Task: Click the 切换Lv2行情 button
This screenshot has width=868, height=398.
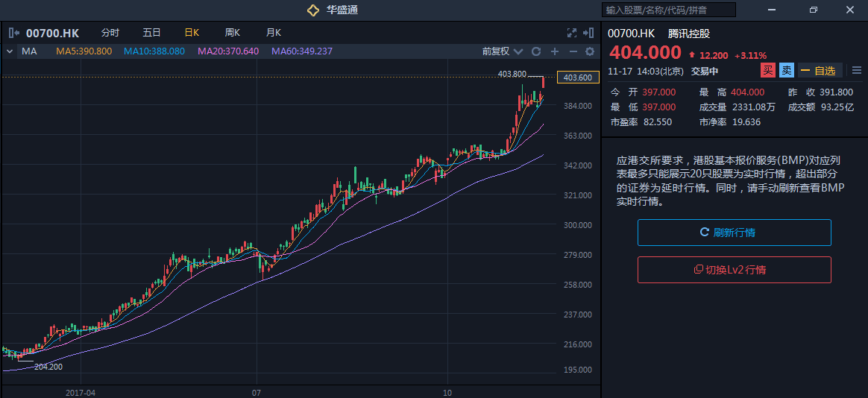Action: tap(734, 270)
